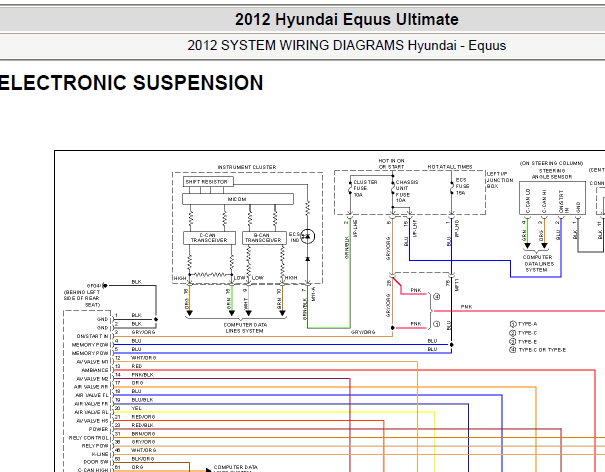Click the "PNK" label beside circled 4

tap(416, 290)
